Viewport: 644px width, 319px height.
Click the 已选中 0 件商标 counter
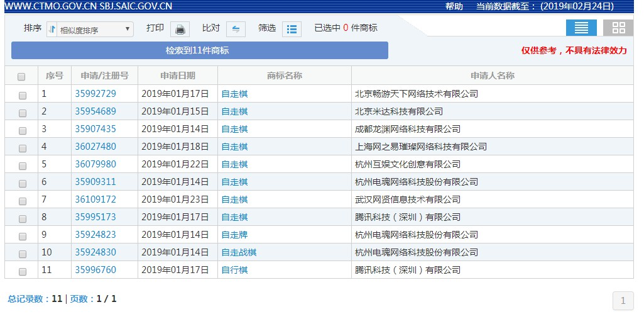click(x=346, y=28)
